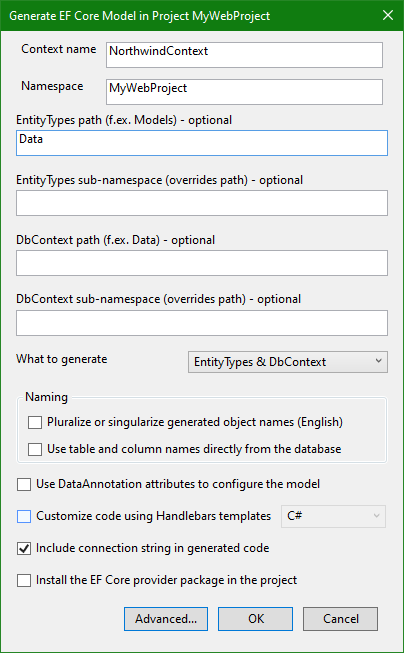The height and width of the screenshot is (653, 404).
Task: Click the dialog title bar text
Action: click(x=140, y=16)
